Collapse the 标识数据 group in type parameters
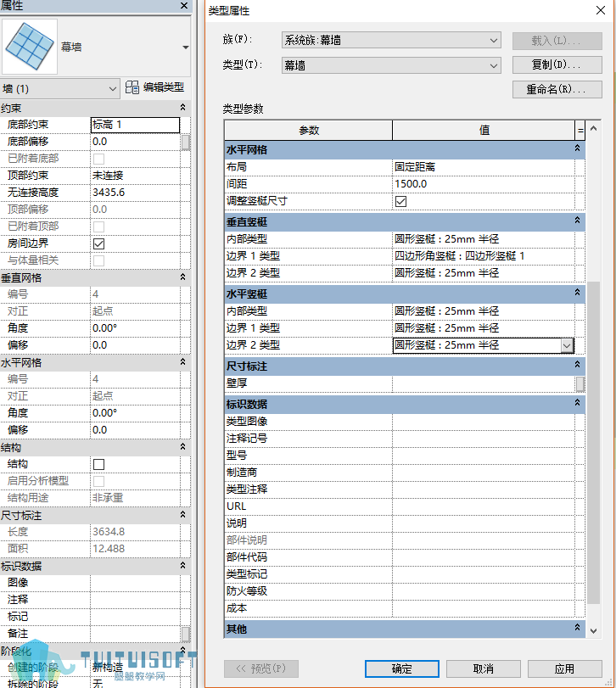 (x=577, y=403)
